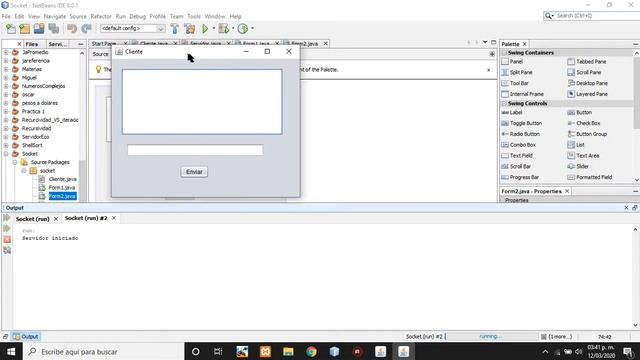This screenshot has width=640, height=360.
Task: Click the New Project toolbar icon
Action: pos(24,29)
